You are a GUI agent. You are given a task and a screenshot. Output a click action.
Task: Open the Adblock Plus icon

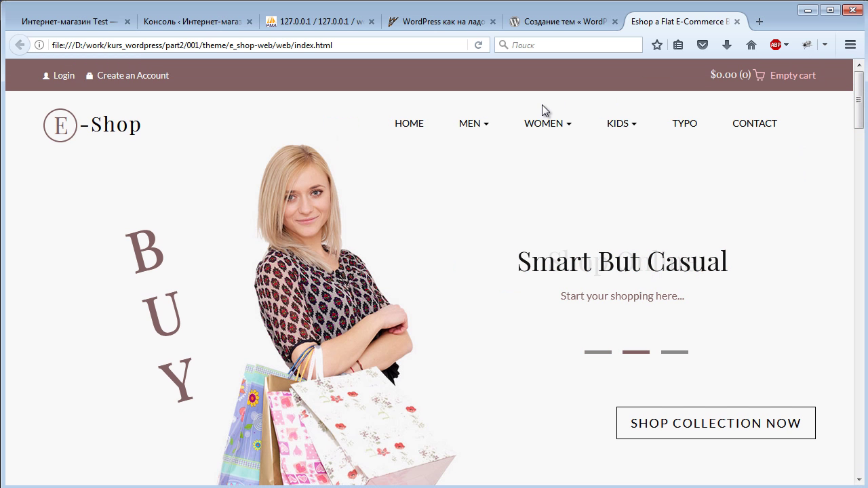[x=776, y=45]
